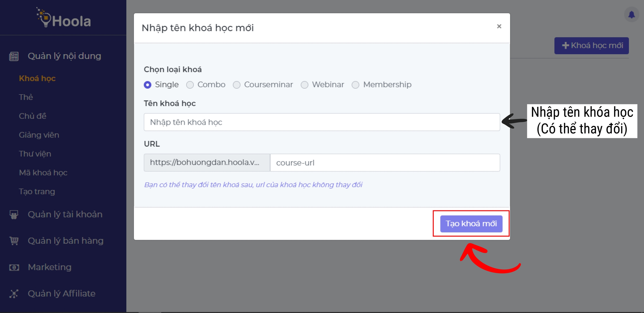The width and height of the screenshot is (644, 313).
Task: Select the Single course type
Action: [148, 85]
